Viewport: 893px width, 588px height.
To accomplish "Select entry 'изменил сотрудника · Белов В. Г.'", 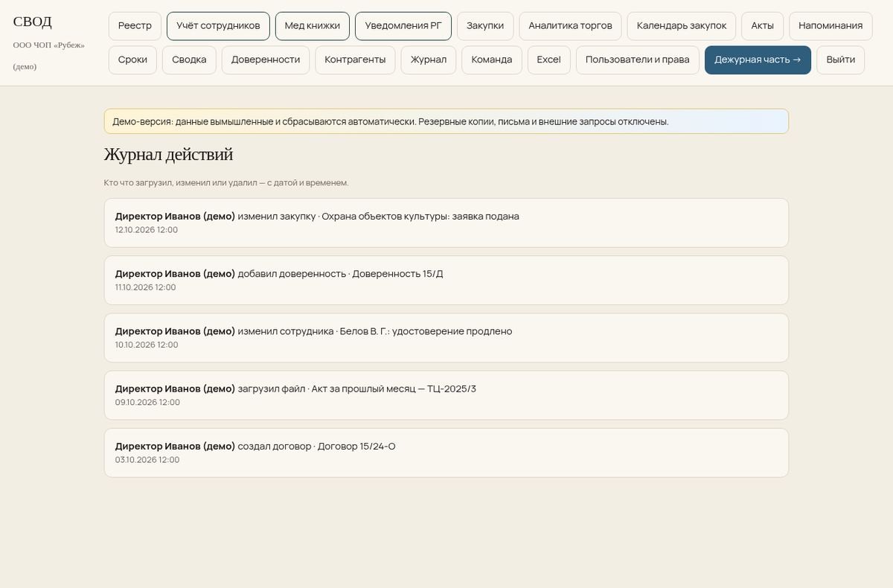I will click(x=446, y=337).
